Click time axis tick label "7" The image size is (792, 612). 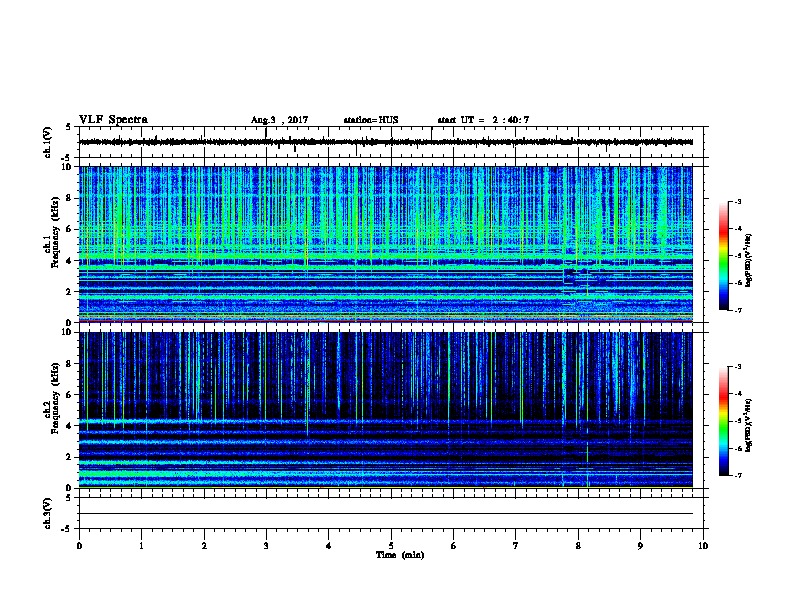[516, 546]
